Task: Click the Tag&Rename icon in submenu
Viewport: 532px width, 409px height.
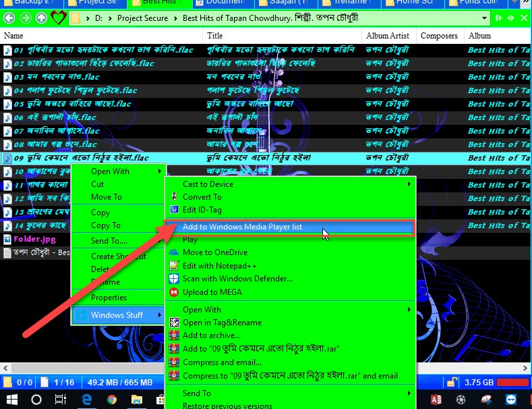Action: (x=174, y=322)
